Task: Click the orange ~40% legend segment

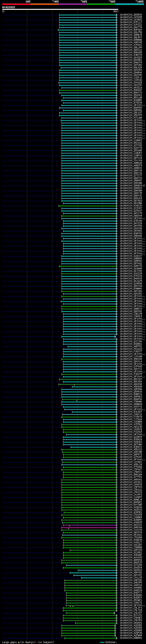Action: pyautogui.click(x=45, y=4)
